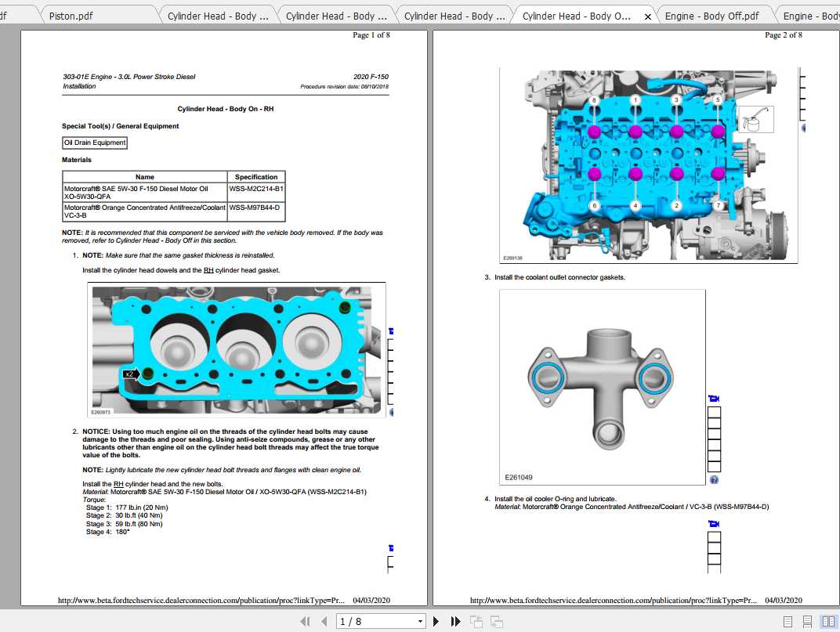Click the cylinder head bolt sequence illustration
The image size is (840, 632).
coord(648,165)
